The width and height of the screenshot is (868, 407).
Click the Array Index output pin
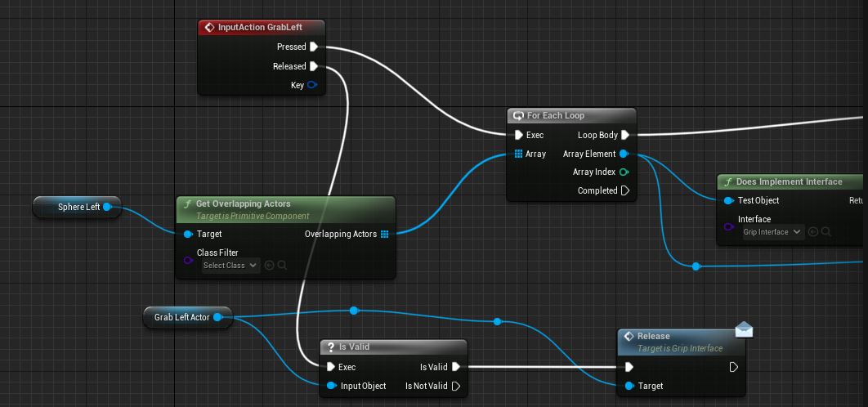pos(624,172)
